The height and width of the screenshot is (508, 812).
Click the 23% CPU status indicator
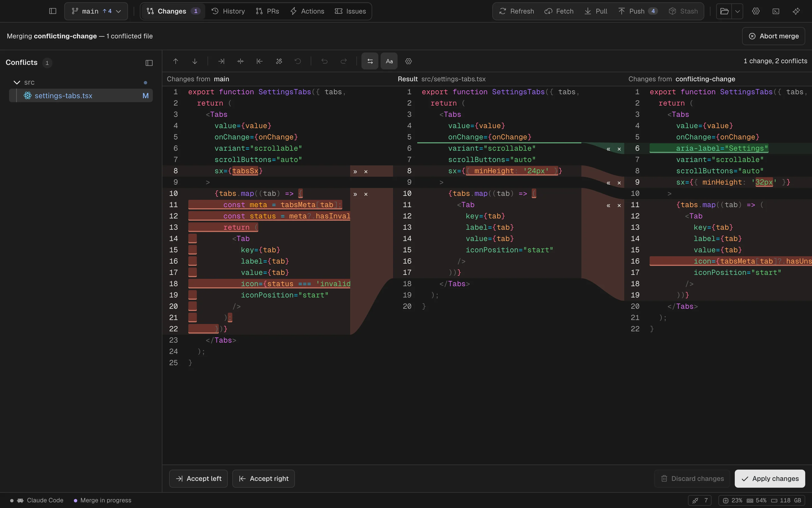point(732,500)
